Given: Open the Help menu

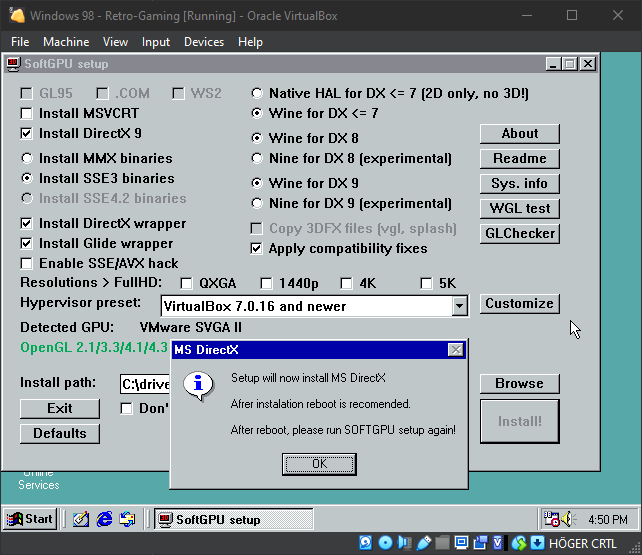Looking at the screenshot, I should pyautogui.click(x=250, y=42).
